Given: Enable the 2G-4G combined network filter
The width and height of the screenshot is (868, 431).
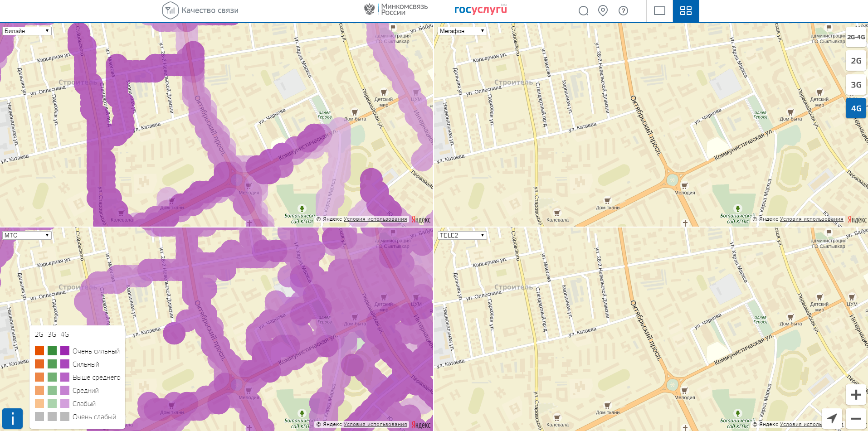Looking at the screenshot, I should [x=856, y=37].
